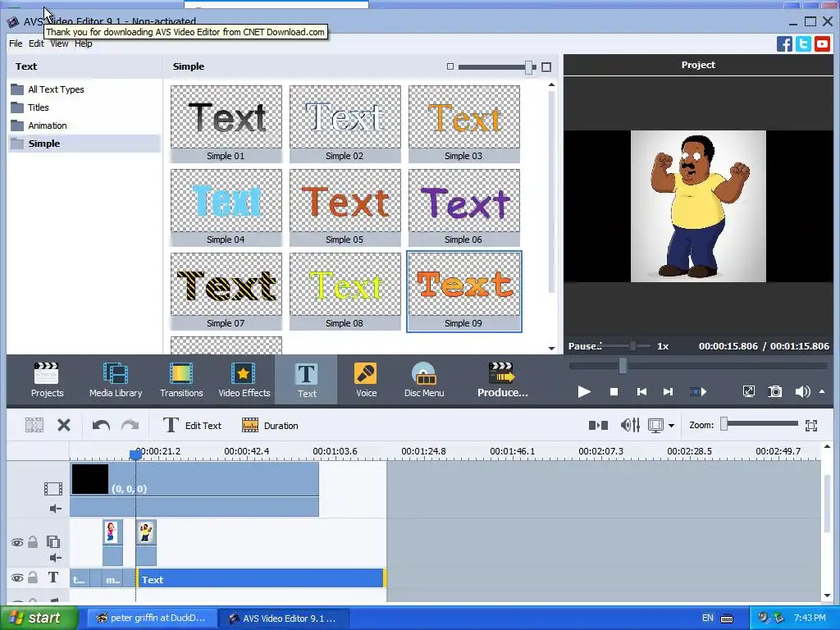Image resolution: width=840 pixels, height=630 pixels.
Task: Select the Simple 03 text preset
Action: (464, 124)
